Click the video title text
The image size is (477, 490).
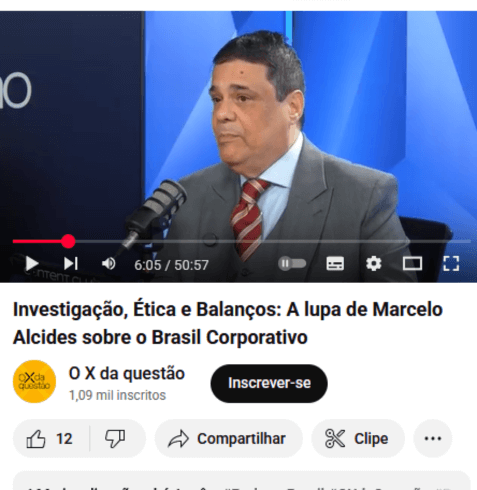(228, 323)
